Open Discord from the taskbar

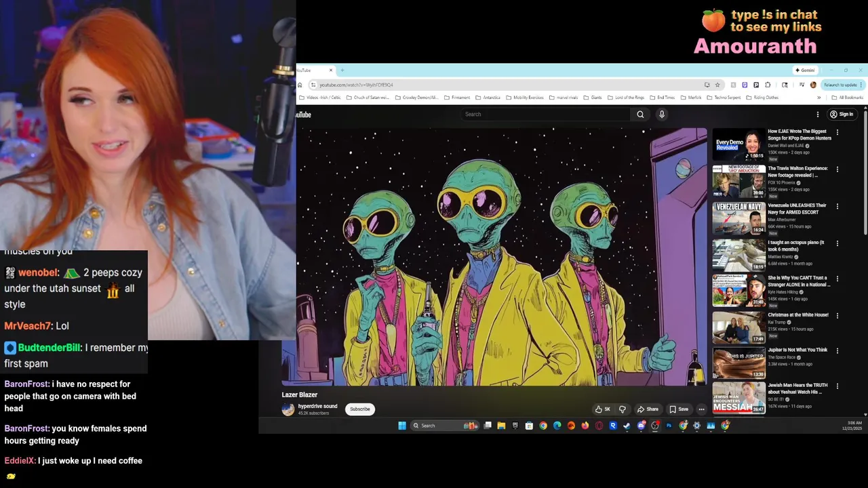641,426
